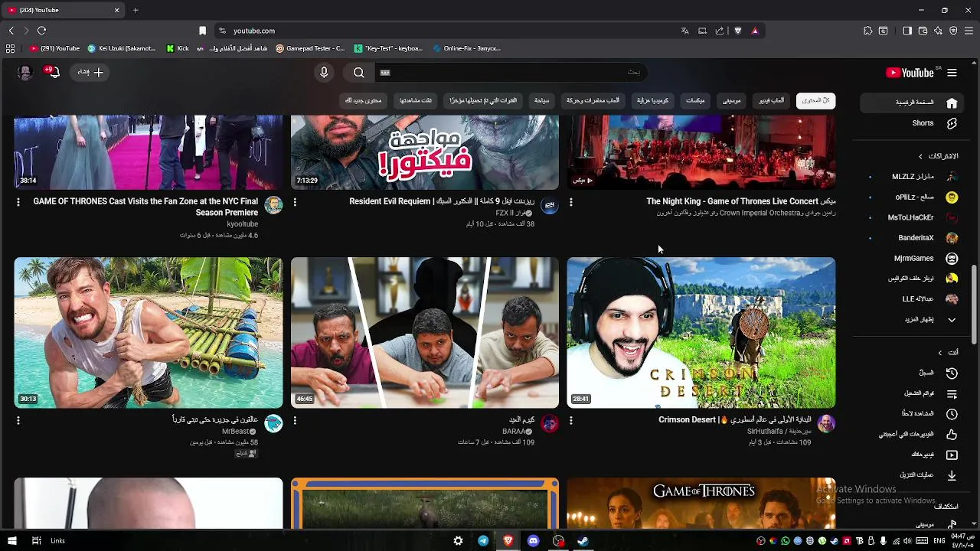Open the browser extensions puzzle icon
The width and height of the screenshot is (980, 551).
(x=867, y=31)
